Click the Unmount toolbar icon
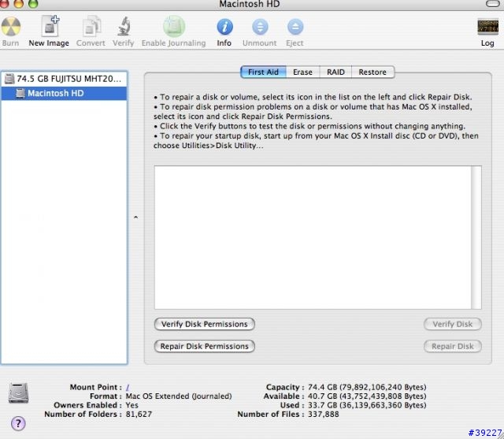 point(260,27)
